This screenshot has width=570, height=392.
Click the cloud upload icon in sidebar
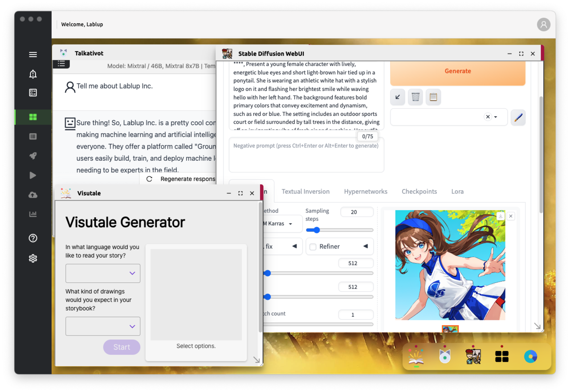click(x=33, y=195)
